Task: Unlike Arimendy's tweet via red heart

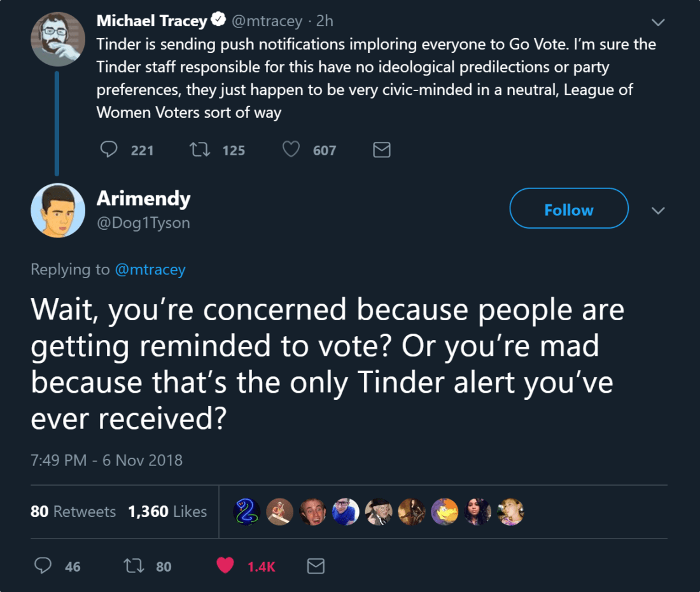Action: [x=225, y=566]
